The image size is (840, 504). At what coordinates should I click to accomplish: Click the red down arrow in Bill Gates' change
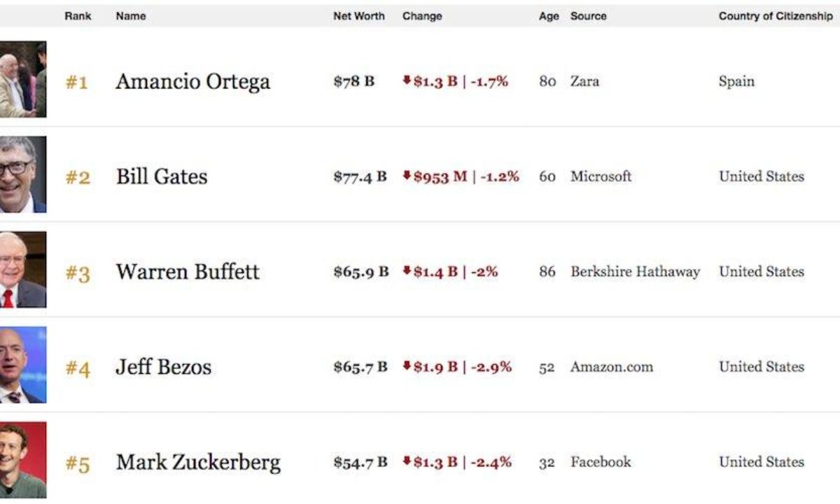coord(407,176)
